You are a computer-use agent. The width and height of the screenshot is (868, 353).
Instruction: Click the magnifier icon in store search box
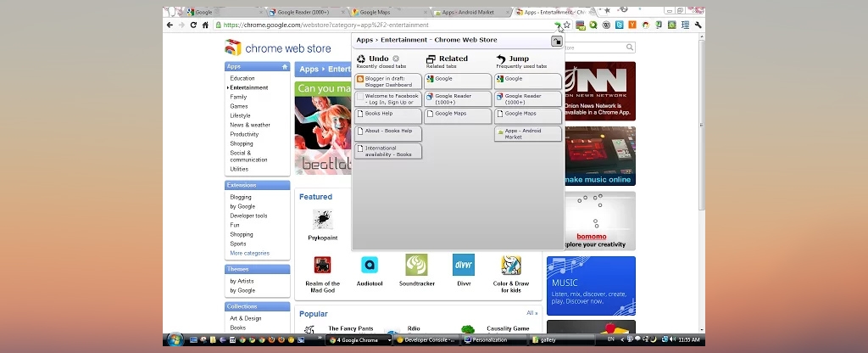(x=630, y=48)
